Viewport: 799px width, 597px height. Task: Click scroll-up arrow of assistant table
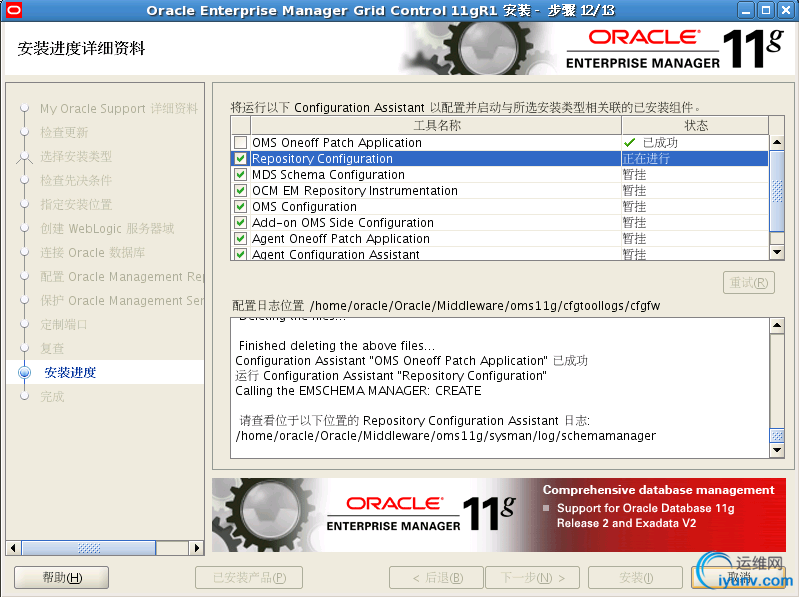pos(777,142)
